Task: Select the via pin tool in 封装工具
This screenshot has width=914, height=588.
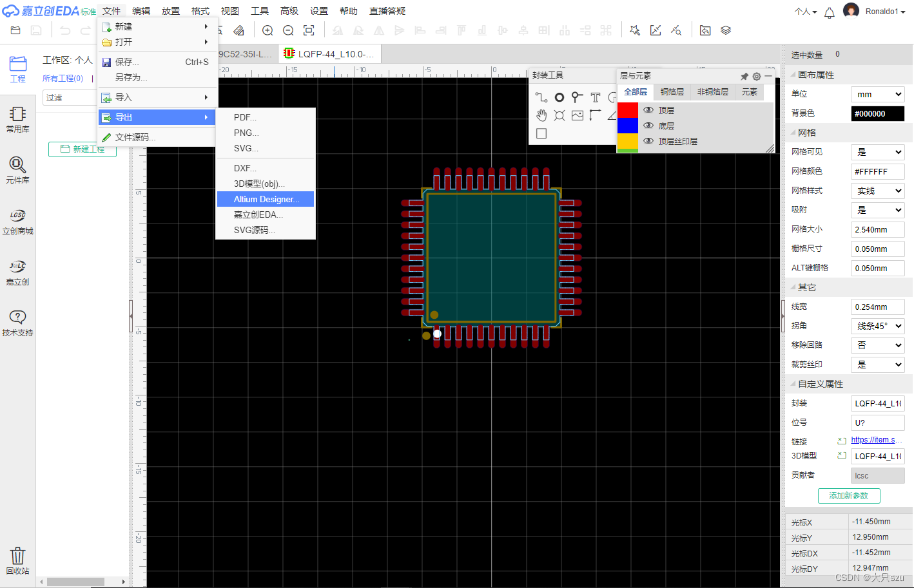Action: (x=578, y=97)
